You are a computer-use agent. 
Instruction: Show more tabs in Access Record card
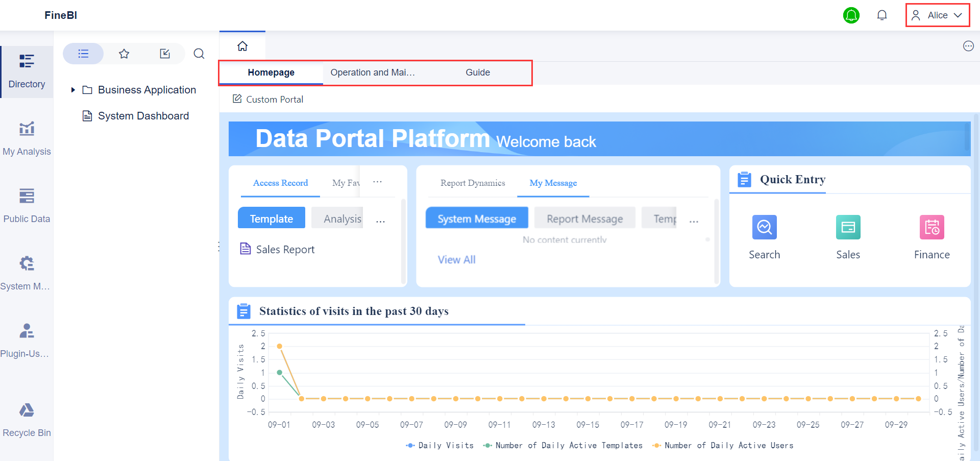tap(377, 182)
